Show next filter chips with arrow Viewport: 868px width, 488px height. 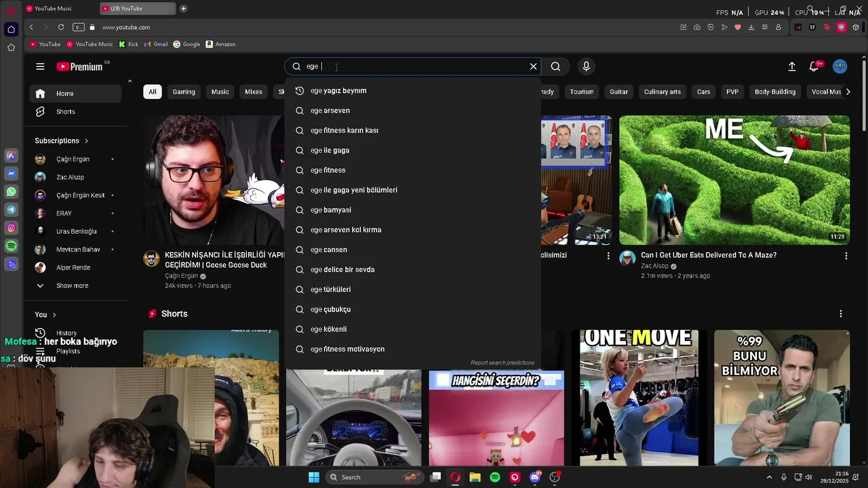tap(848, 91)
